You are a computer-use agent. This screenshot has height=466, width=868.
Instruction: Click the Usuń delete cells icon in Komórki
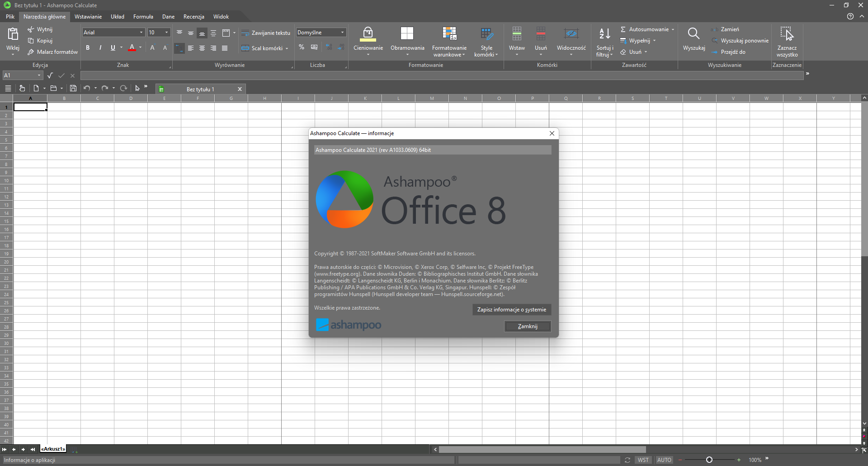coord(541,33)
